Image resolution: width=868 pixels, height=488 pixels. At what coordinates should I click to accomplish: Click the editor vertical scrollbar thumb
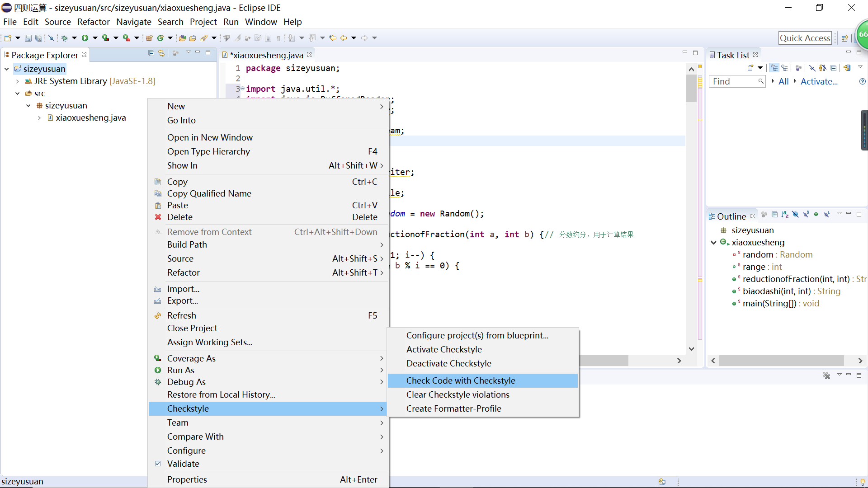point(691,88)
